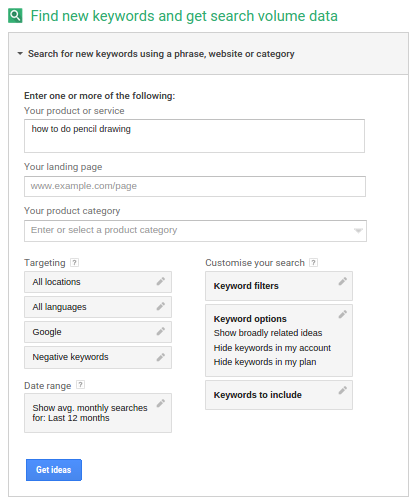Click the Enter or select a product category field

pos(195,231)
